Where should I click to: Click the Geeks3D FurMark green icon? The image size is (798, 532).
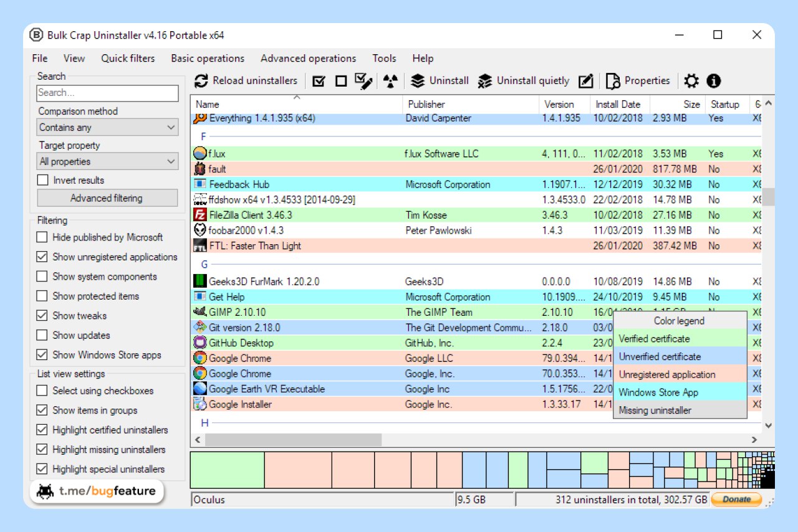(199, 282)
